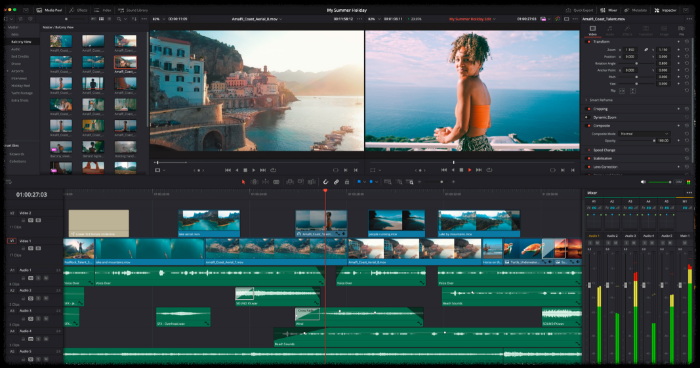Open the Sound Library panel

pyautogui.click(x=133, y=10)
